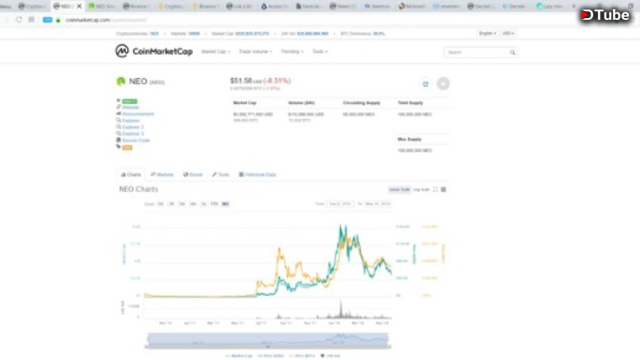This screenshot has width=640, height=360.
Task: Click the blue refresh circle icon
Action: click(x=425, y=84)
